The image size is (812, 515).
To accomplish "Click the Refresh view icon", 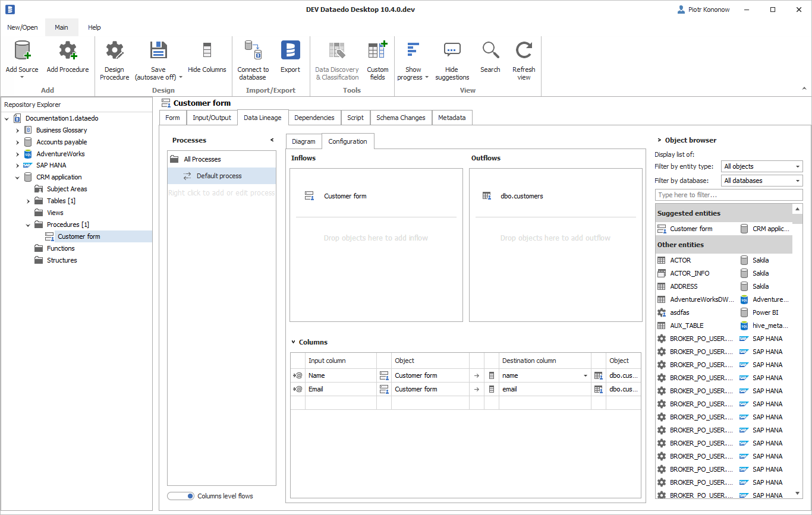I will [524, 51].
